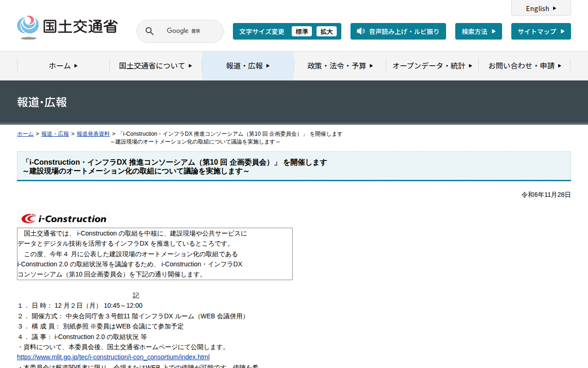Select 標準 text size
This screenshot has width=588, height=368.
[x=302, y=31]
